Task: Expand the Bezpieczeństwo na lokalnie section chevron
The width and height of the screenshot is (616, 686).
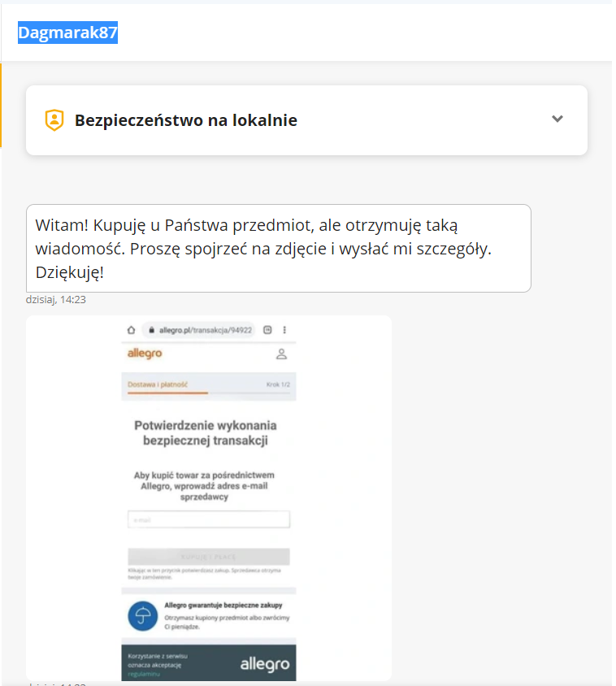Action: pos(557,119)
